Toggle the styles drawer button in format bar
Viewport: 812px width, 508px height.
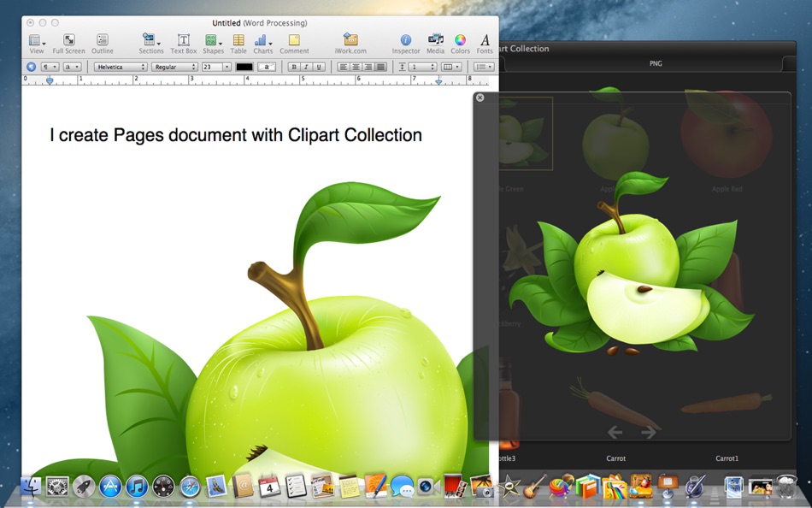coord(31,67)
